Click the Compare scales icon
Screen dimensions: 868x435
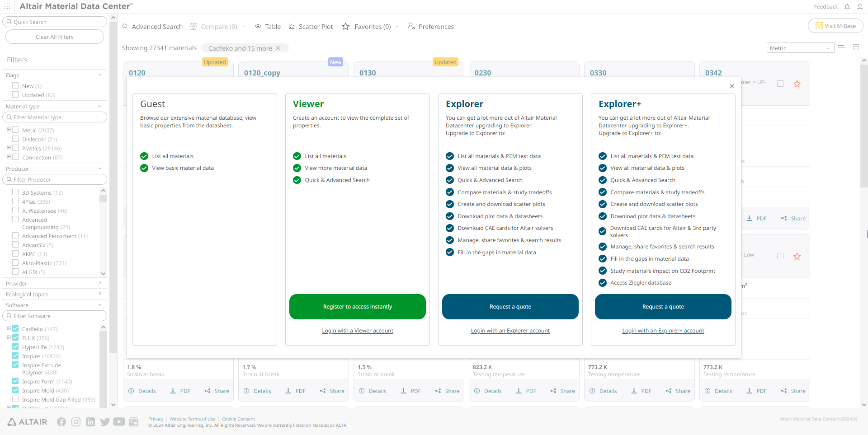193,27
